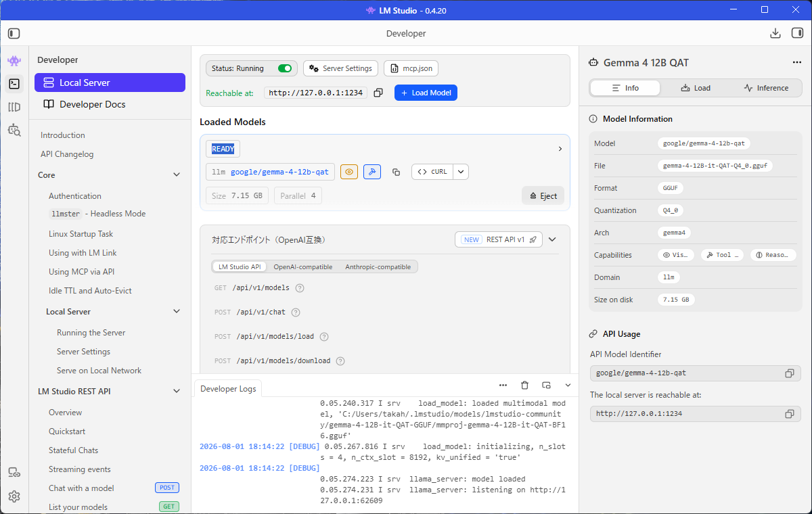Select the LM Studio API tab
The width and height of the screenshot is (812, 514).
240,267
